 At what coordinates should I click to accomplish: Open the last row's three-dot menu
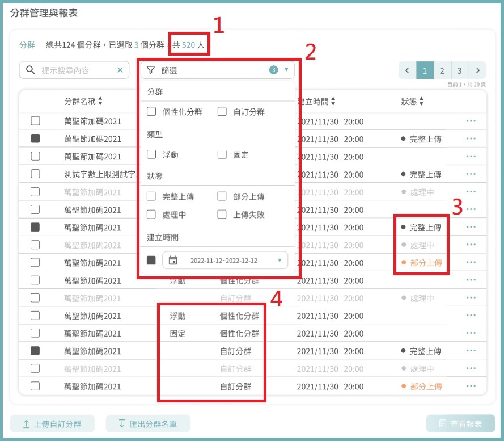tap(471, 387)
